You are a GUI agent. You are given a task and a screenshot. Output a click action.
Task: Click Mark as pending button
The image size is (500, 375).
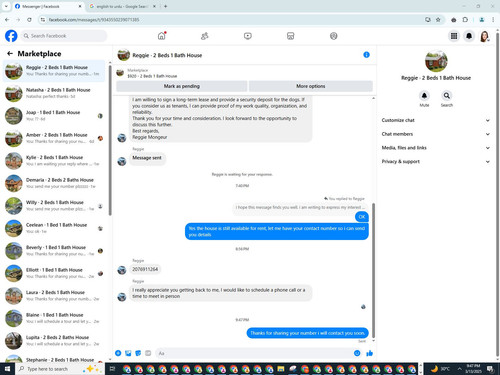(x=182, y=86)
